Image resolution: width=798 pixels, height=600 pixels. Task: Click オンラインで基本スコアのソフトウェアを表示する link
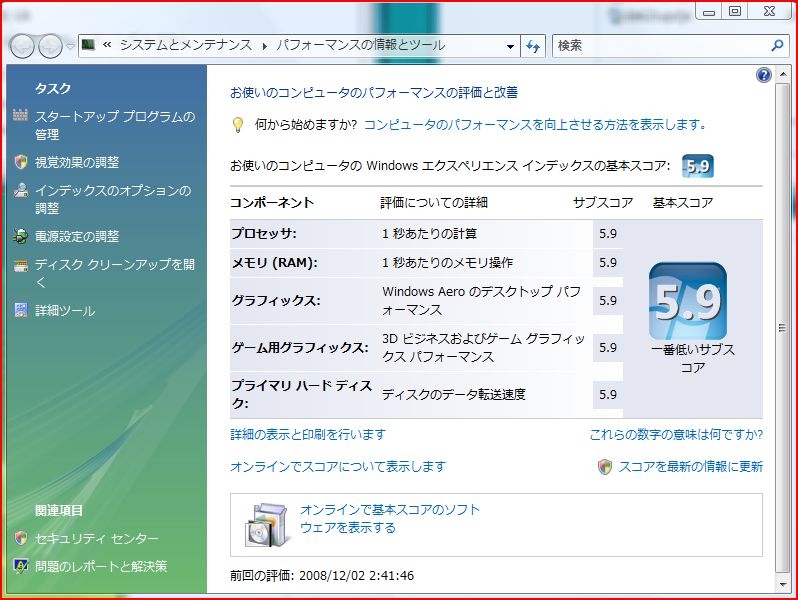(x=390, y=519)
